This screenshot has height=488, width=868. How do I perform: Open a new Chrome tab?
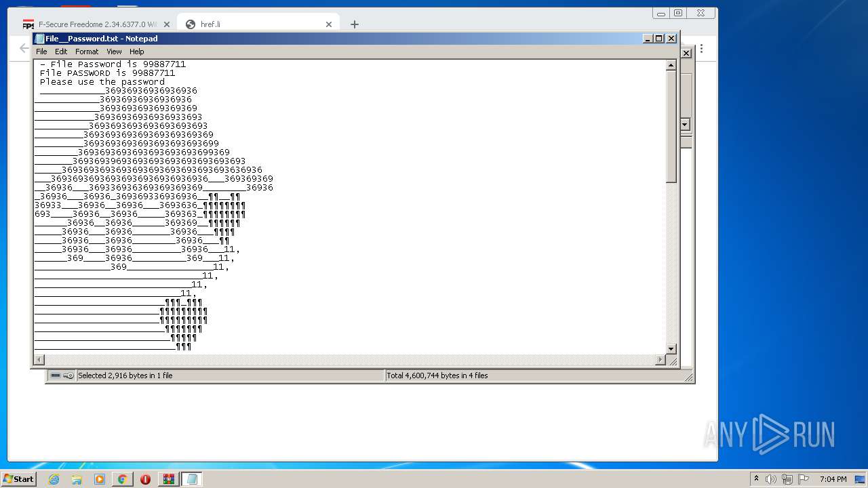coord(354,24)
